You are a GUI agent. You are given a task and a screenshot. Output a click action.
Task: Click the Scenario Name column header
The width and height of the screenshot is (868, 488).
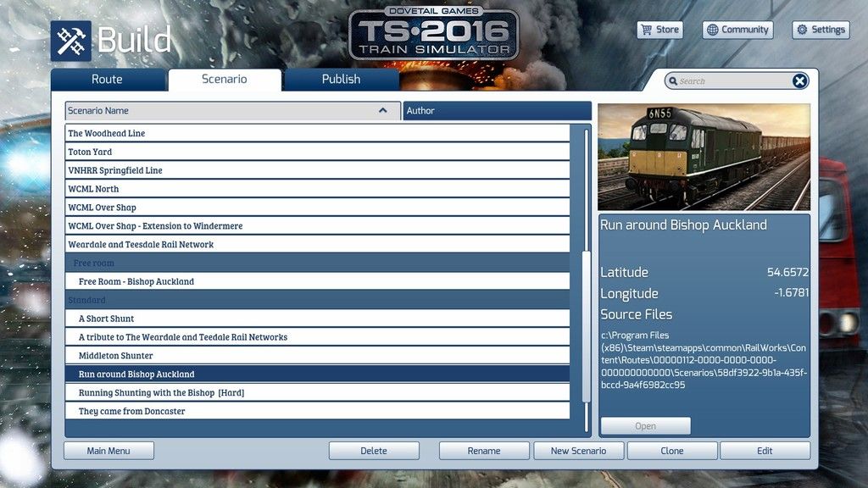232,111
